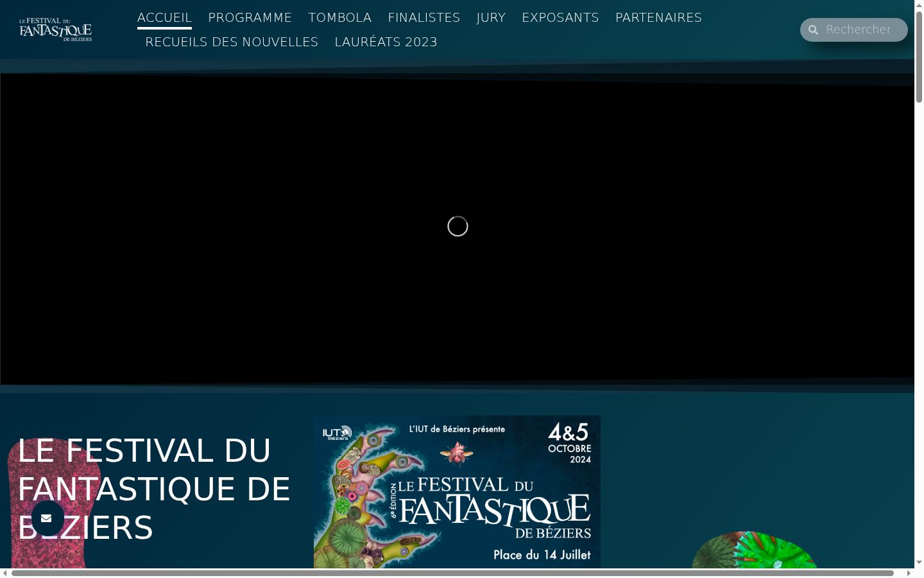Viewport: 924px width, 578px height.
Task: View the Finalistes page
Action: pos(424,18)
